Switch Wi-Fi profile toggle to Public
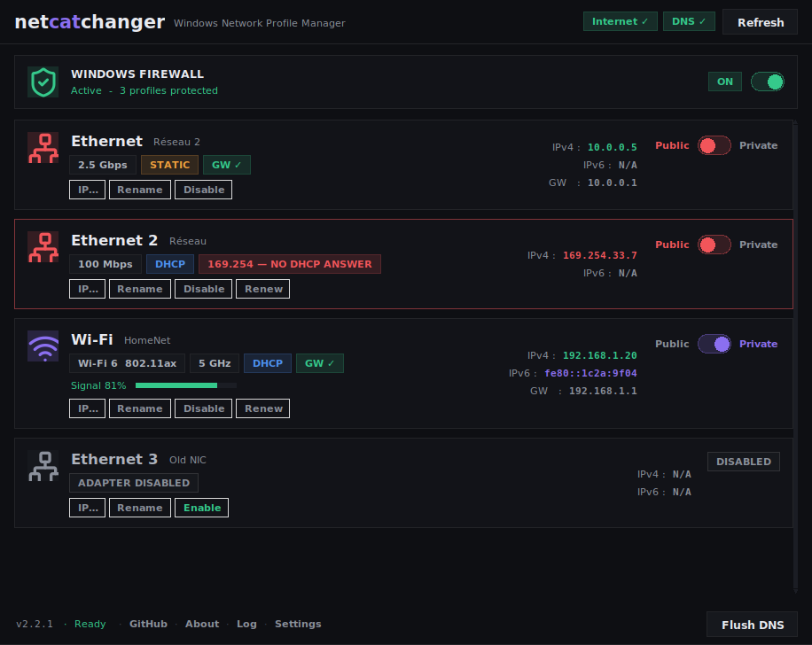 [x=714, y=345]
